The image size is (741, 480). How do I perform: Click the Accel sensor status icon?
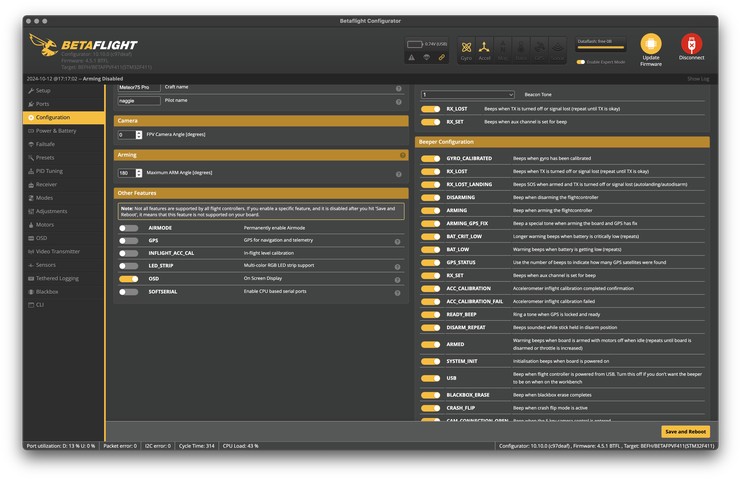(486, 47)
